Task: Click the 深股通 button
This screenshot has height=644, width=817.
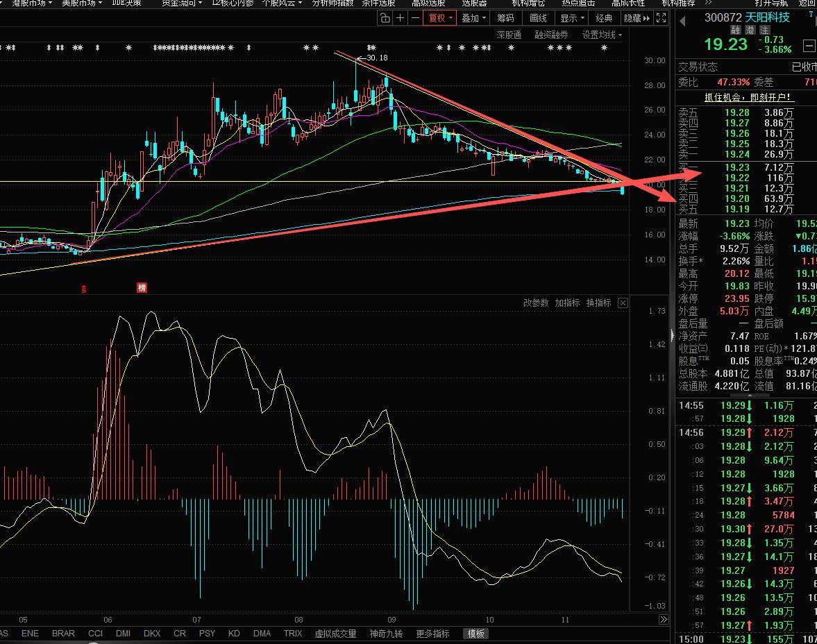Action: 509,35
